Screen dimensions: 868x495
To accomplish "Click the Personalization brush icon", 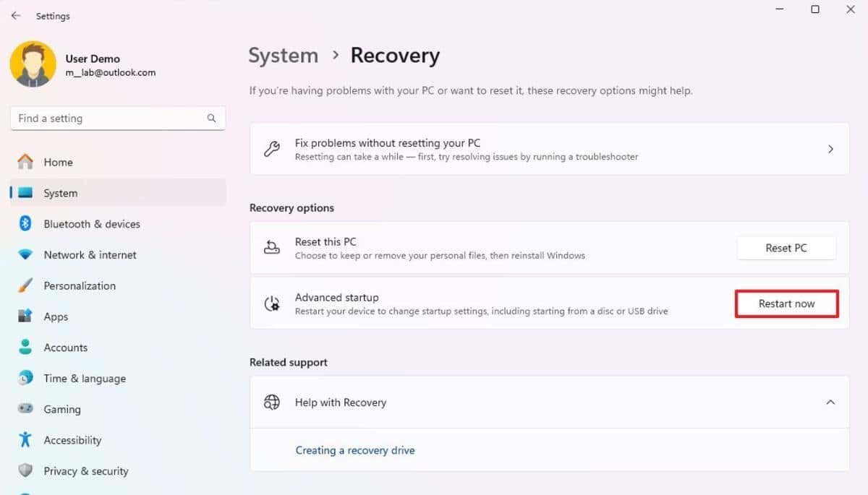I will pyautogui.click(x=25, y=285).
